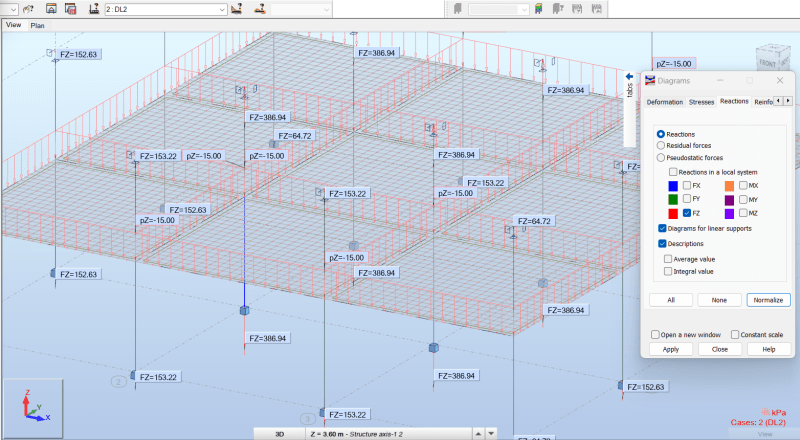This screenshot has height=440, width=800.
Task: Select the Reactions radio button
Action: coord(661,134)
